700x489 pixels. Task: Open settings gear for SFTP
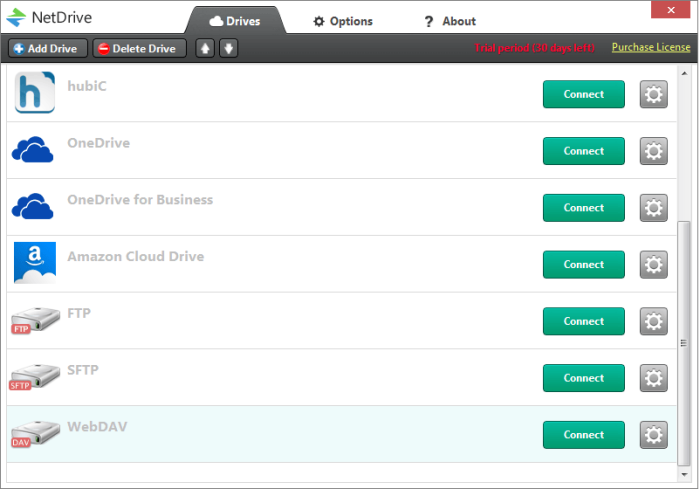coord(654,378)
